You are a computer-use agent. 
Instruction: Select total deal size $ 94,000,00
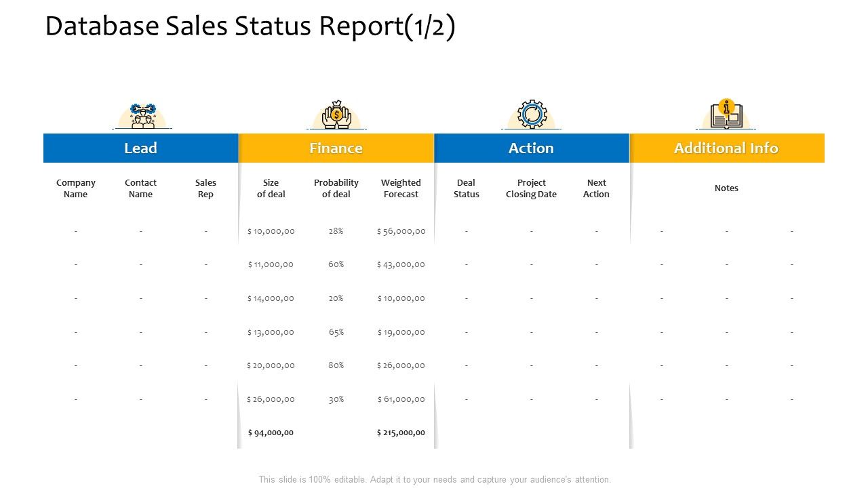coord(271,432)
